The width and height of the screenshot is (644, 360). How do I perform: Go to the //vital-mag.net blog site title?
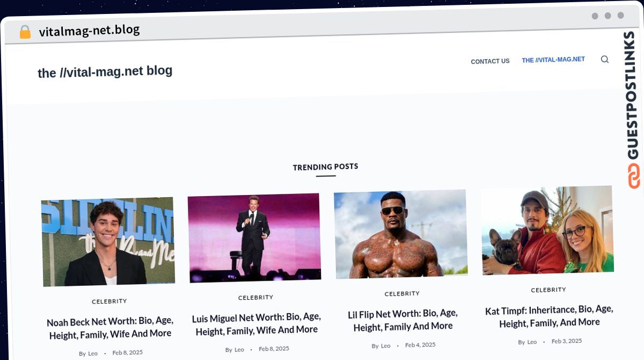[105, 71]
